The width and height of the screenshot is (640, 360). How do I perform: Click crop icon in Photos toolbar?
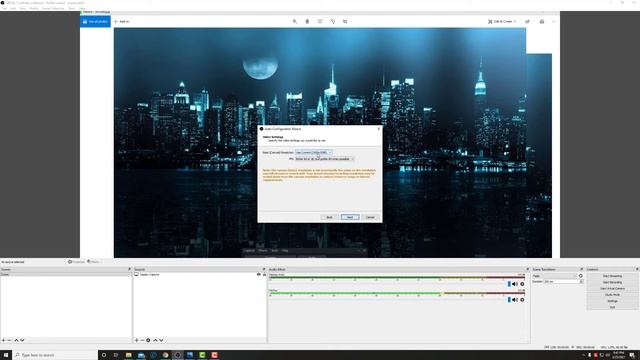[345, 21]
